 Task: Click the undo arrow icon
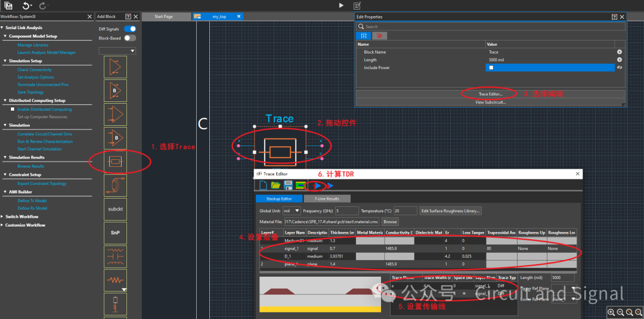(27, 6)
